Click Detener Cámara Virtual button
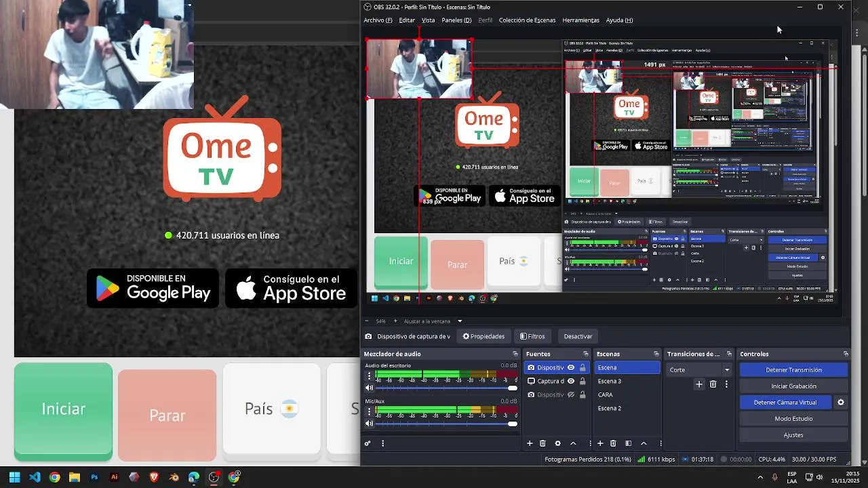The height and width of the screenshot is (488, 868). pyautogui.click(x=785, y=403)
